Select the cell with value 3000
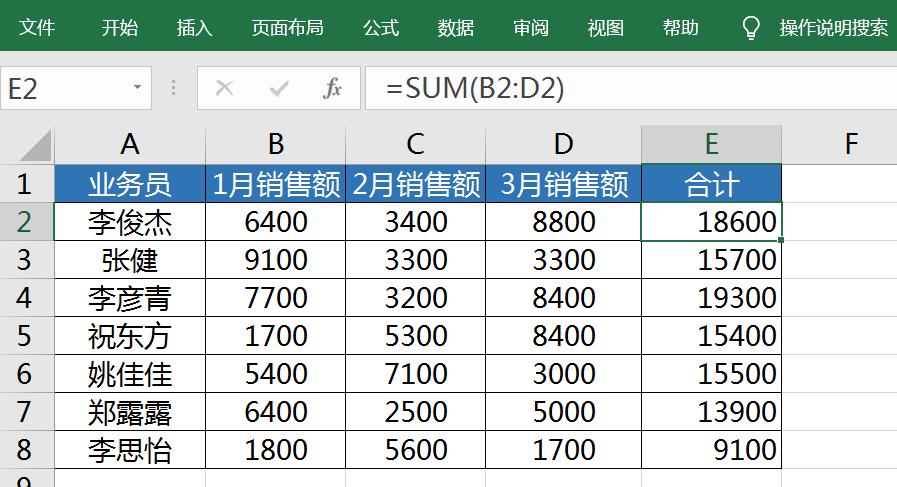This screenshot has width=897, height=487. pyautogui.click(x=563, y=374)
